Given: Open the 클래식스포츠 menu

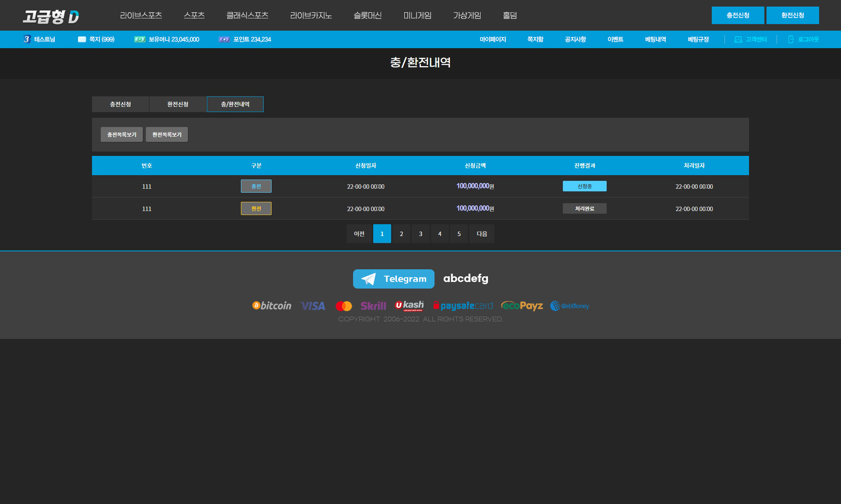Looking at the screenshot, I should tap(247, 15).
